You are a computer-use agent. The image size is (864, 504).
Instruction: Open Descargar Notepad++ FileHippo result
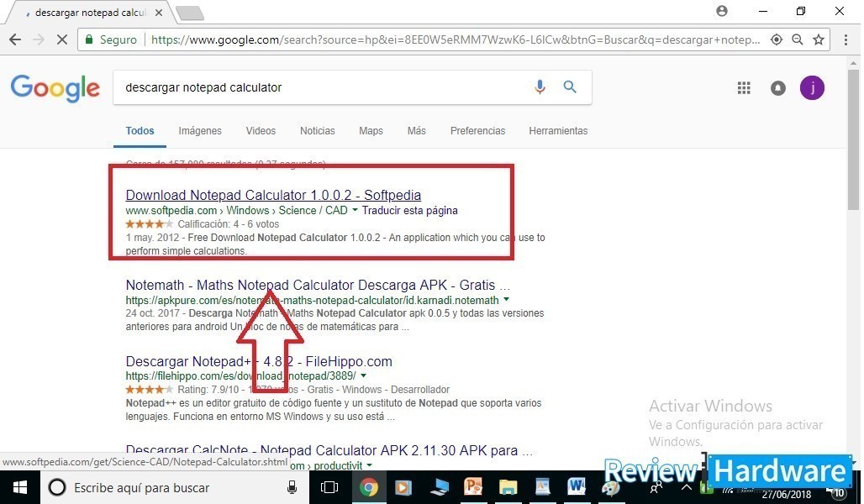point(259,361)
